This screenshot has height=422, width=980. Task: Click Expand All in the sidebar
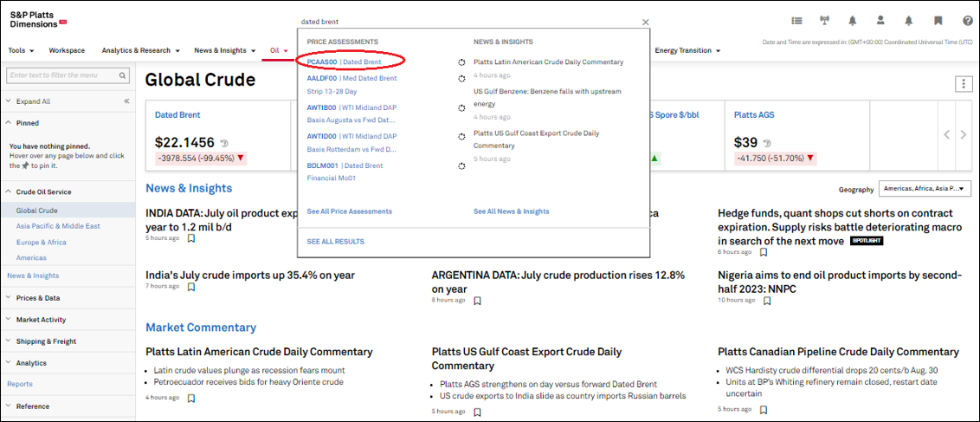(33, 101)
